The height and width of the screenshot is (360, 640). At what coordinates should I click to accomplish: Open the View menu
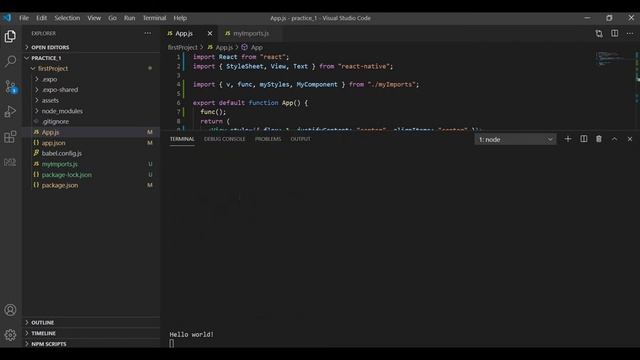pos(94,18)
